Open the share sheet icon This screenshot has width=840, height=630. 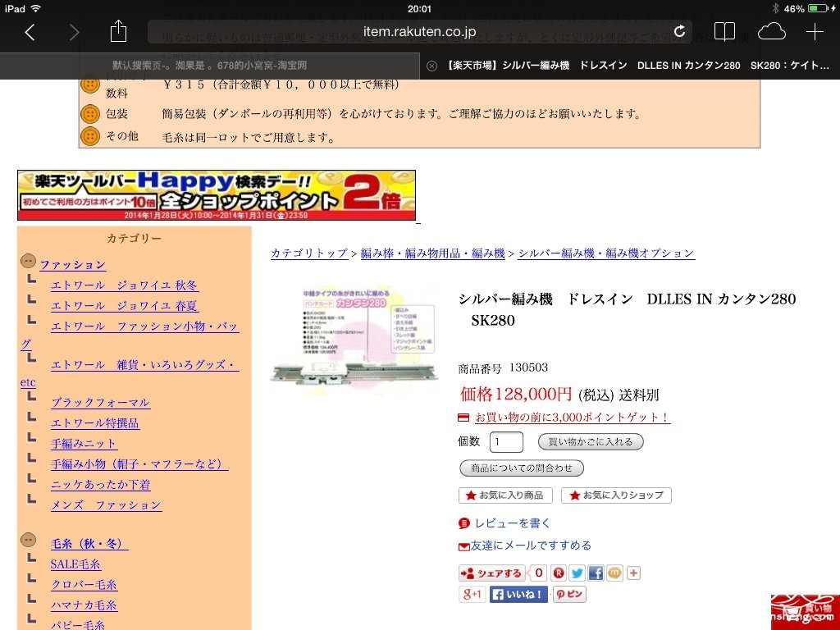coord(118,31)
